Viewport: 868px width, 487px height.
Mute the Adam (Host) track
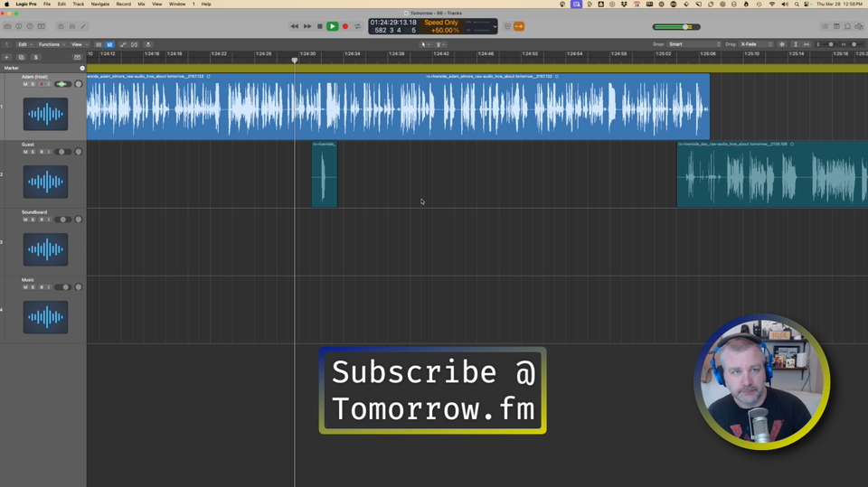click(25, 84)
